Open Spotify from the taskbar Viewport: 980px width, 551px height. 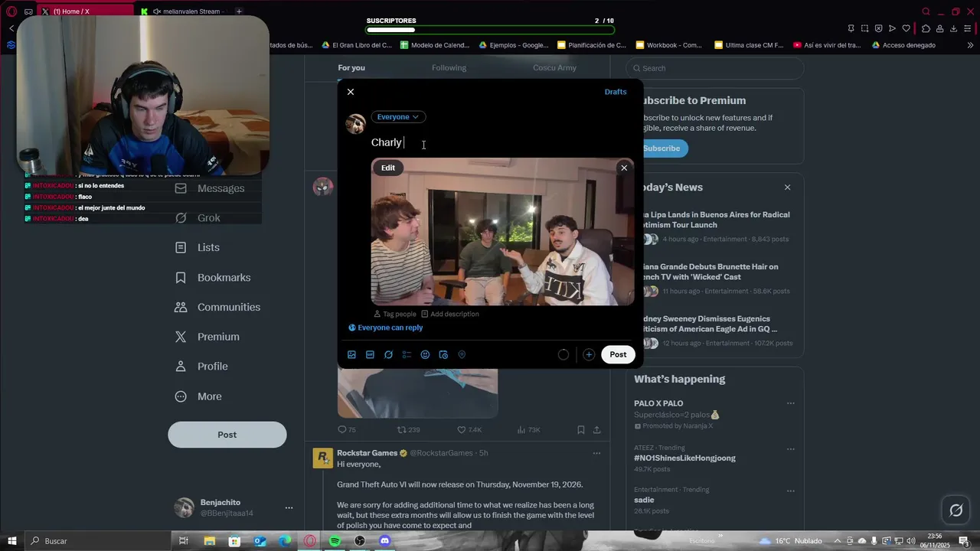pos(335,541)
